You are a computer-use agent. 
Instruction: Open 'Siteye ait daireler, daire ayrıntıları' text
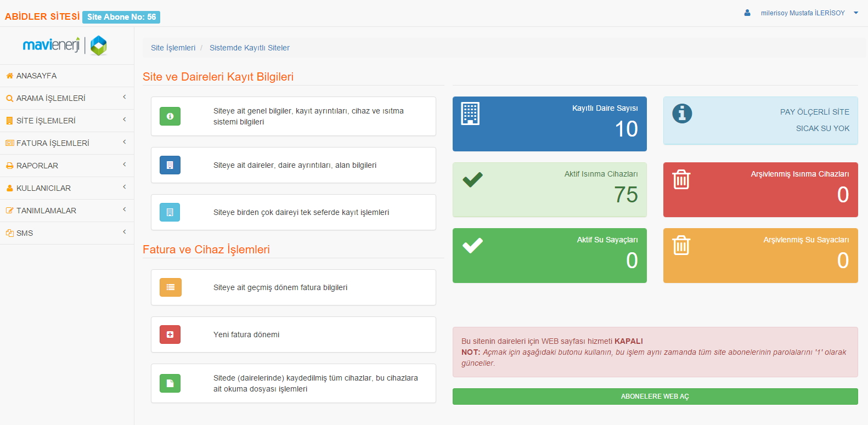pos(295,165)
